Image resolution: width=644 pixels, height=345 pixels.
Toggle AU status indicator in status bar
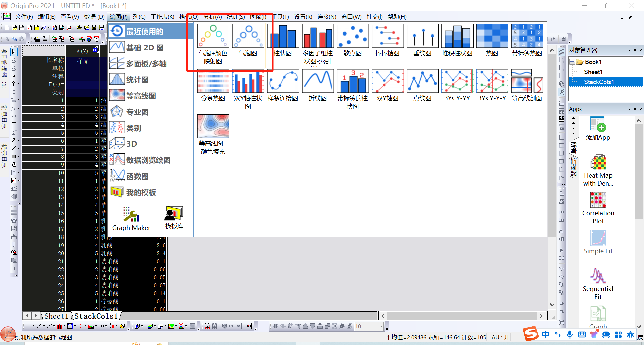pos(500,337)
